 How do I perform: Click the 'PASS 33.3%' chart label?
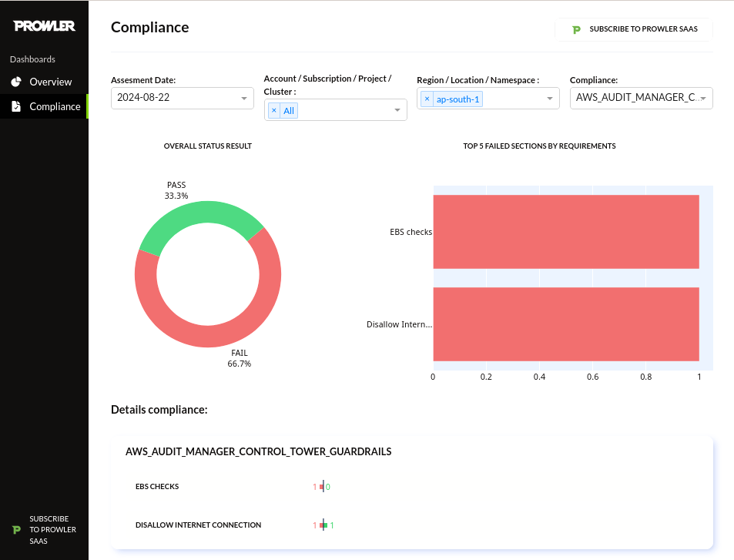[x=176, y=190]
